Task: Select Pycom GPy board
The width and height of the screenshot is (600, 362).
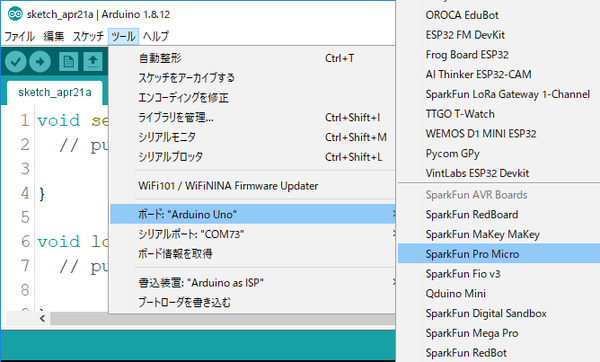Action: coord(499,153)
